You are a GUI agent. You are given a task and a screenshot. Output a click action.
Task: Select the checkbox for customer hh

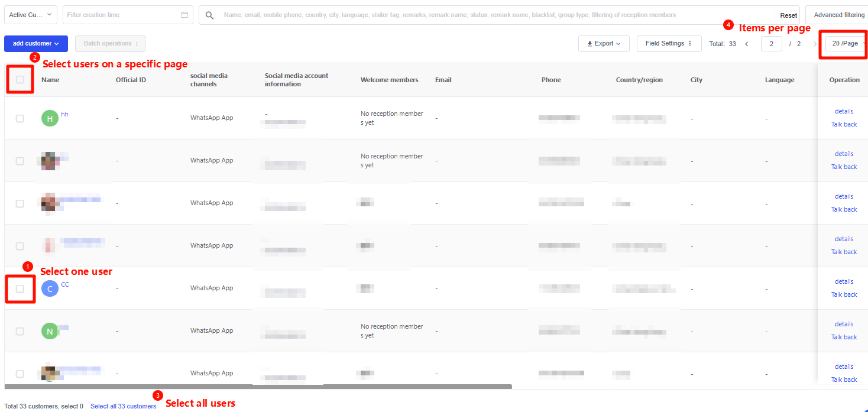tap(20, 118)
